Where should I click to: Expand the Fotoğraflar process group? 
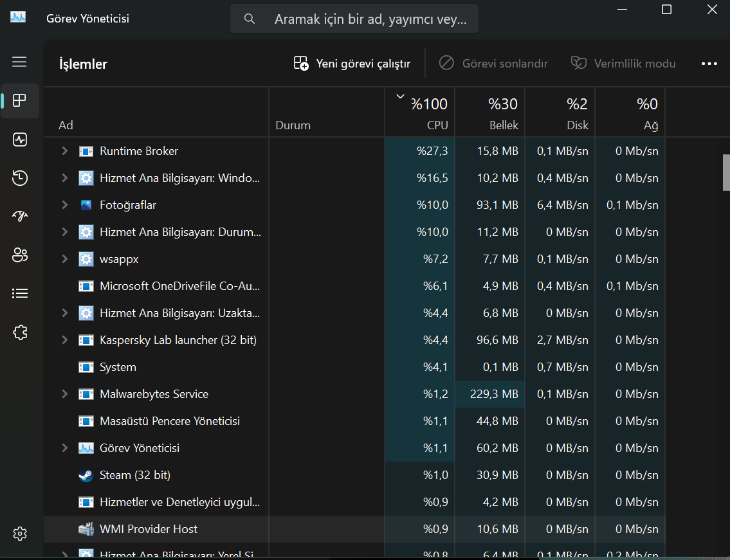tap(65, 205)
